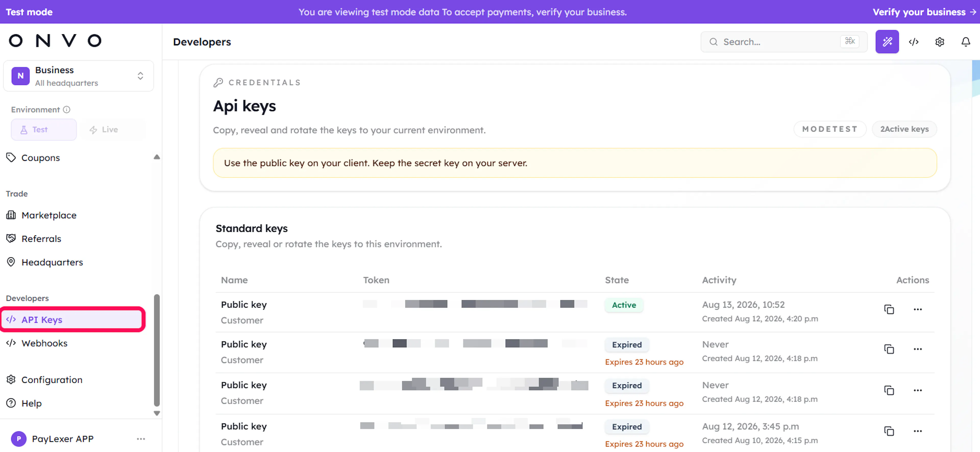The height and width of the screenshot is (452, 980).
Task: Open Coupons in the sidebar
Action: point(41,158)
